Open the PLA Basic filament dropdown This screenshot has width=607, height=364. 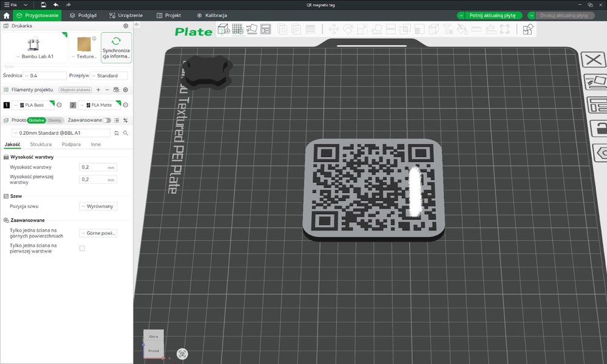pos(33,105)
